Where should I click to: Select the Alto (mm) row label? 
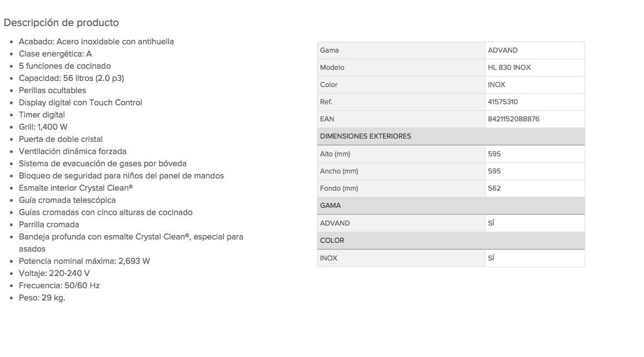335,154
